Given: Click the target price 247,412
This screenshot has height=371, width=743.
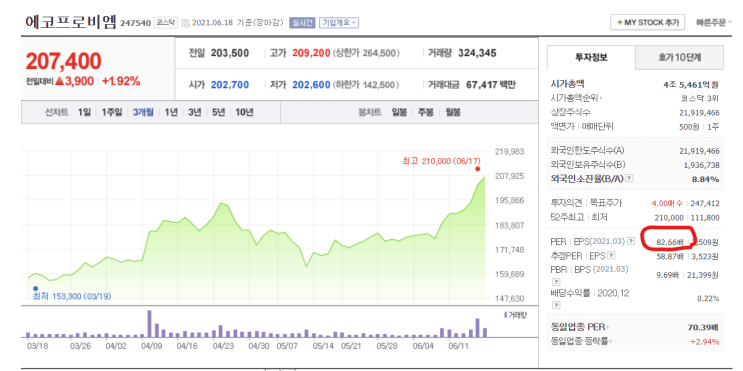Looking at the screenshot, I should (x=705, y=203).
